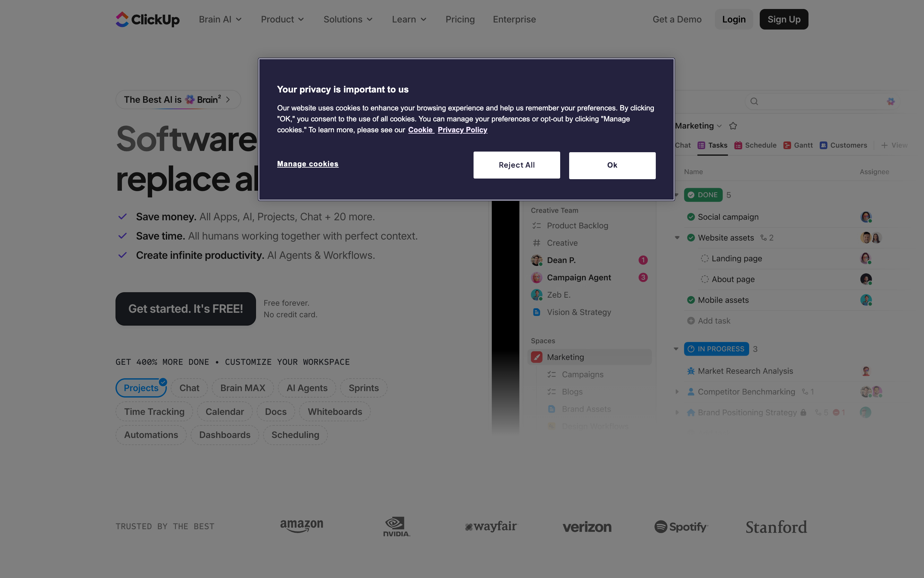Viewport: 924px width, 578px height.
Task: Click the Get a Demo link
Action: coord(677,19)
